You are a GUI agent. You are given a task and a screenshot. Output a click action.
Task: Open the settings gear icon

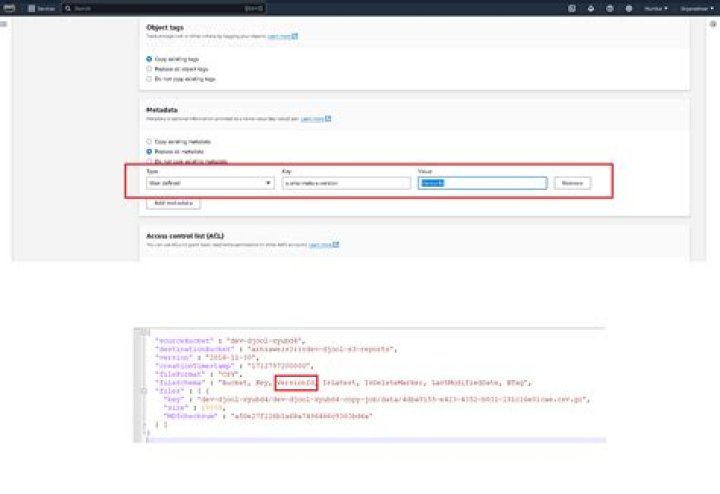tap(627, 8)
